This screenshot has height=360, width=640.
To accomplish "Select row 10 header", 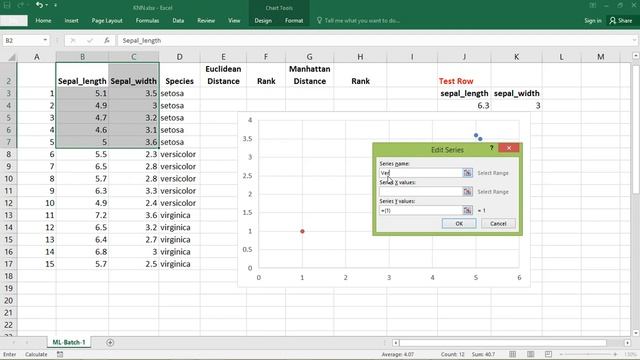I will [x=8, y=179].
